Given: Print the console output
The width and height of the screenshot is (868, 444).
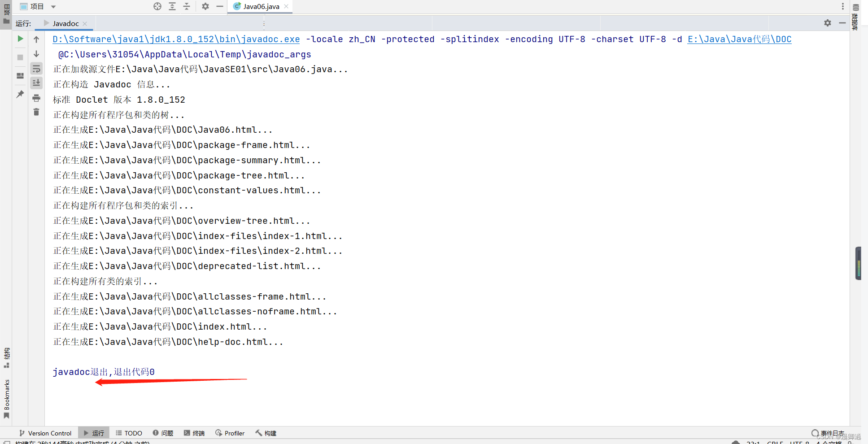Looking at the screenshot, I should 36,98.
